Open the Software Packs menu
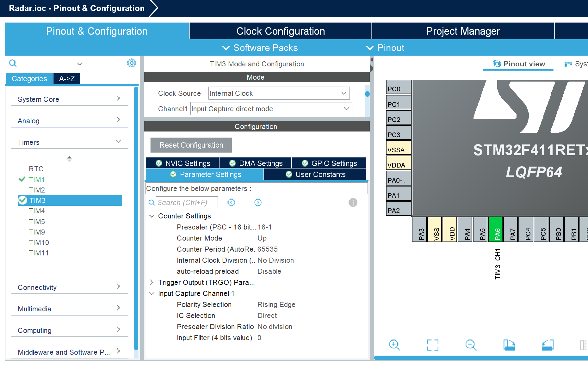 (260, 48)
